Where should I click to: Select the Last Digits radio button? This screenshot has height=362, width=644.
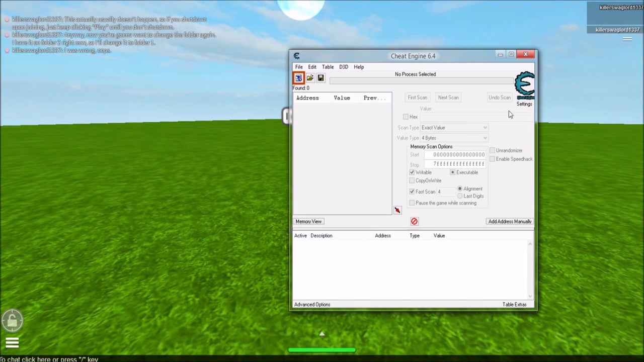coord(460,196)
